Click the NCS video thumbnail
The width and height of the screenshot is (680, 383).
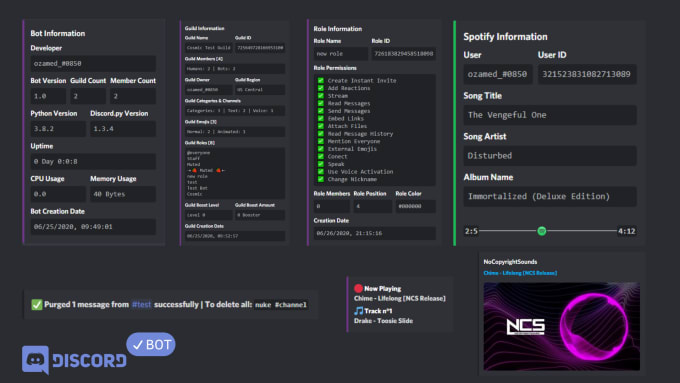click(x=562, y=326)
